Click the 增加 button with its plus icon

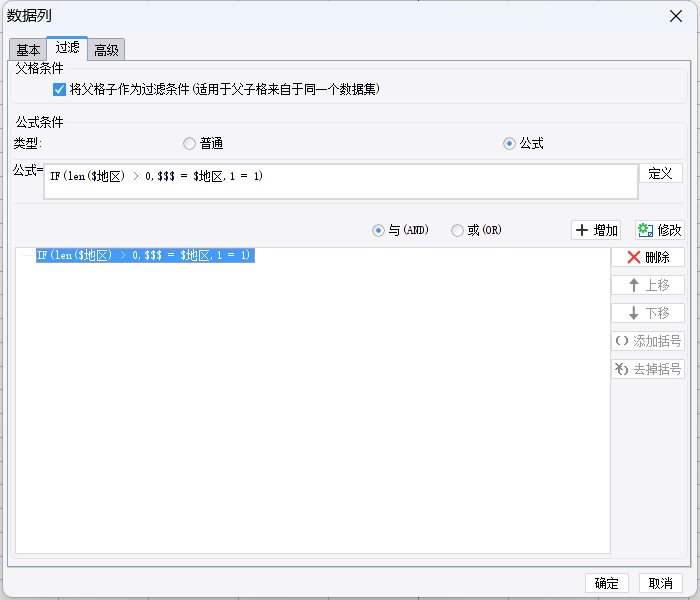596,230
